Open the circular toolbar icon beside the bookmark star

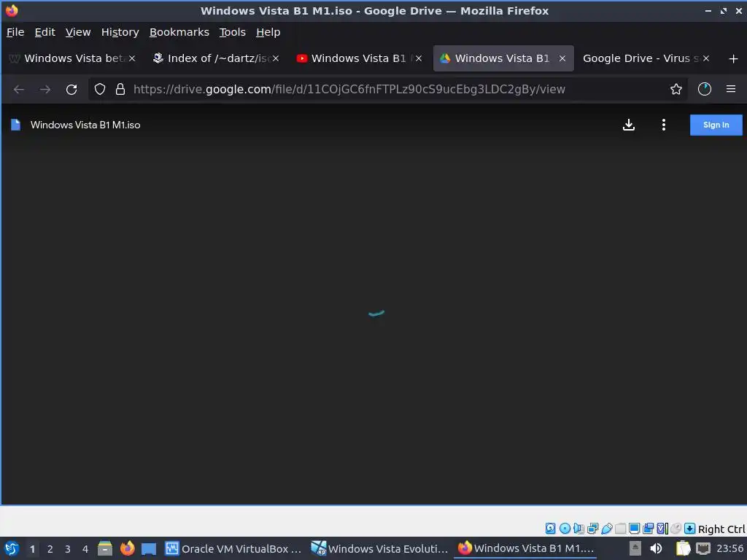[704, 89]
